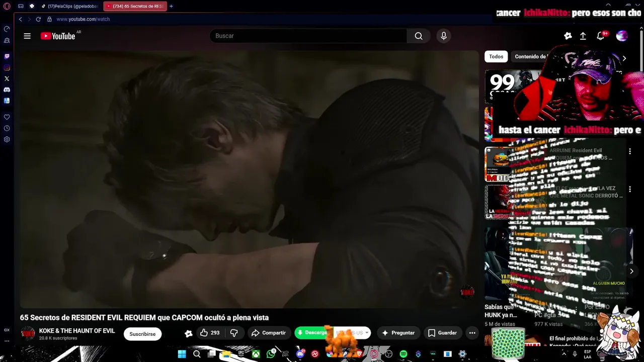The image size is (644, 362).
Task: Click the Preguntar button
Action: point(398,333)
